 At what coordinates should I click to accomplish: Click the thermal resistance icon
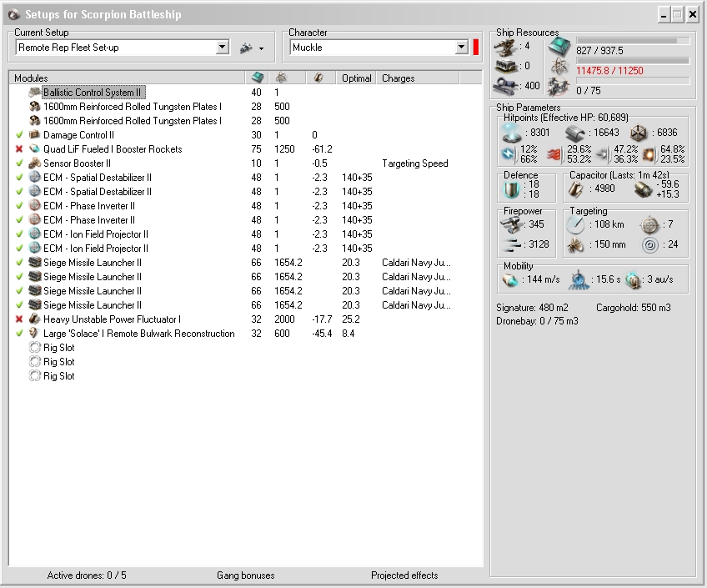tap(555, 154)
